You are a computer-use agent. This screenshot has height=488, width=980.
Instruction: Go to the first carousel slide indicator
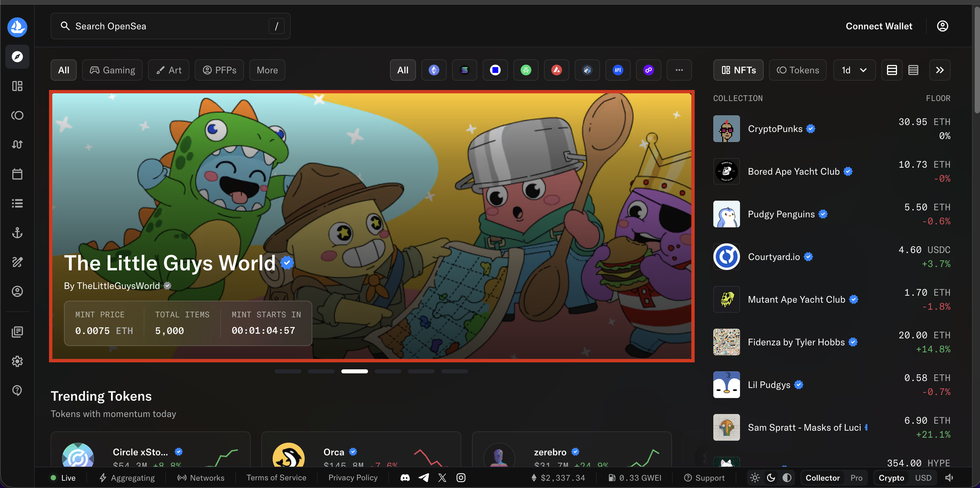click(288, 371)
